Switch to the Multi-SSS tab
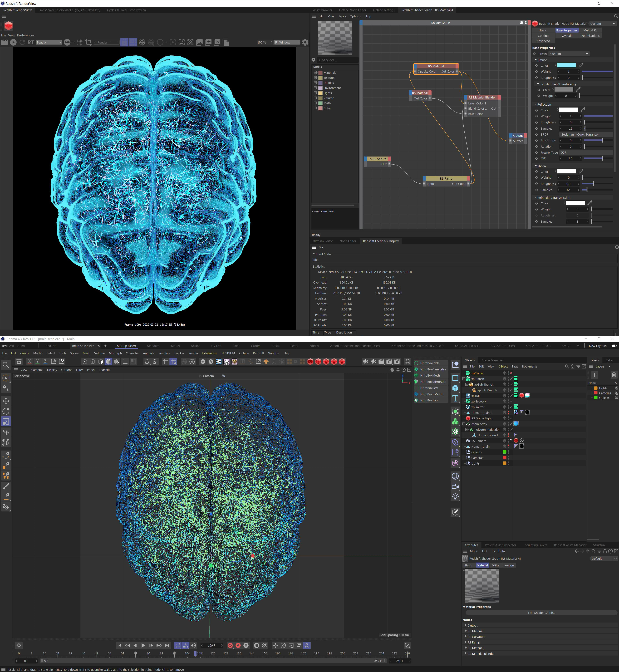The image size is (619, 672). (x=590, y=30)
